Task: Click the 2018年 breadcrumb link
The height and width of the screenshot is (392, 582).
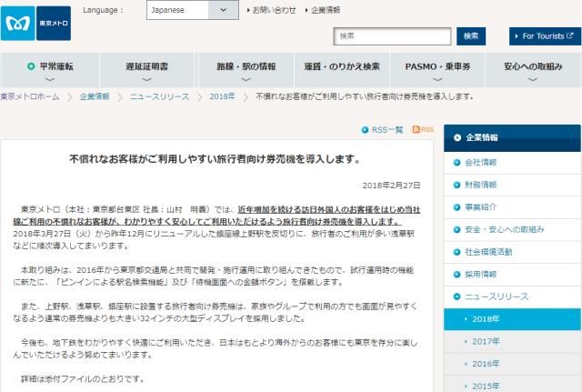Action: click(222, 97)
